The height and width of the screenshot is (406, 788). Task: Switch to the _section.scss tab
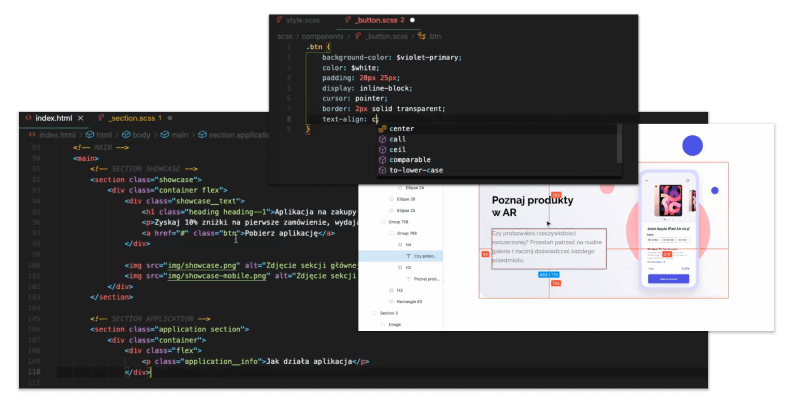(133, 118)
